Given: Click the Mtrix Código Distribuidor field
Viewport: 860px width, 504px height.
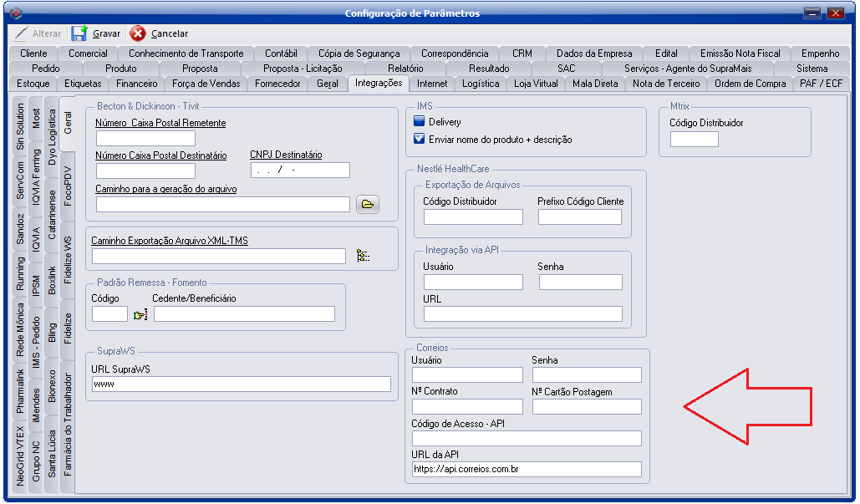Looking at the screenshot, I should click(694, 139).
